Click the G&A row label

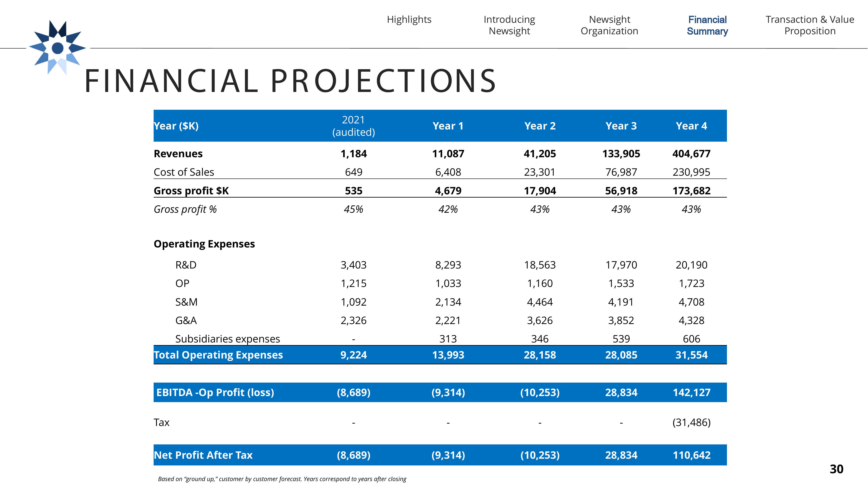pos(186,320)
